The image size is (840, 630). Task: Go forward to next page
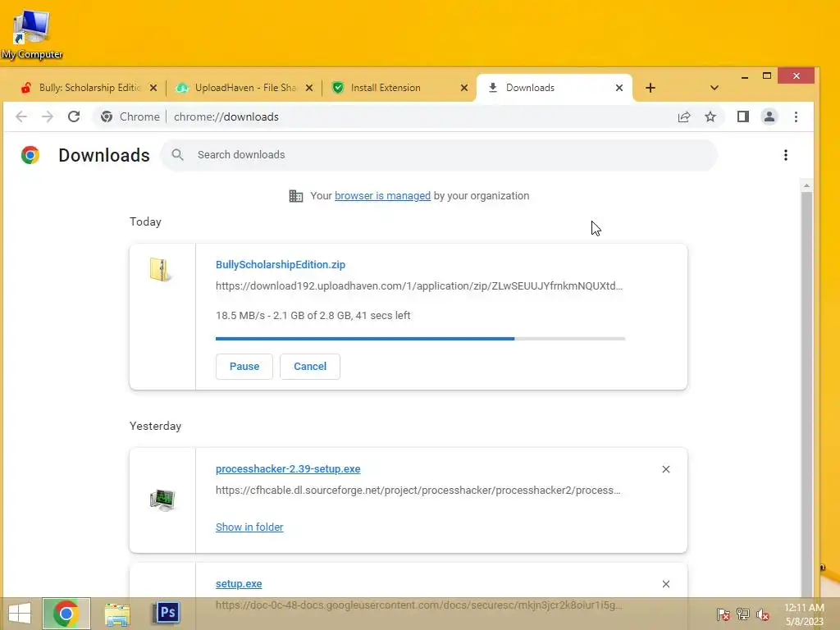coord(48,116)
